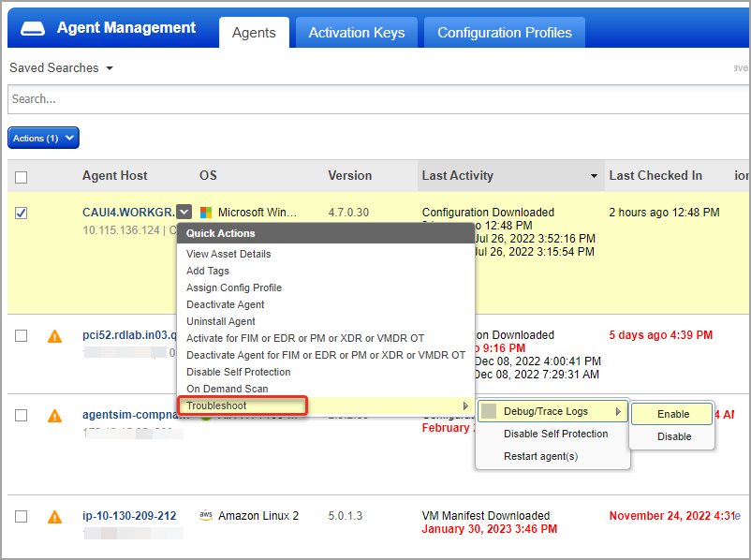Viewport: 751px width, 560px height.
Task: Open the Last Activity column sort dropdown
Action: [594, 175]
